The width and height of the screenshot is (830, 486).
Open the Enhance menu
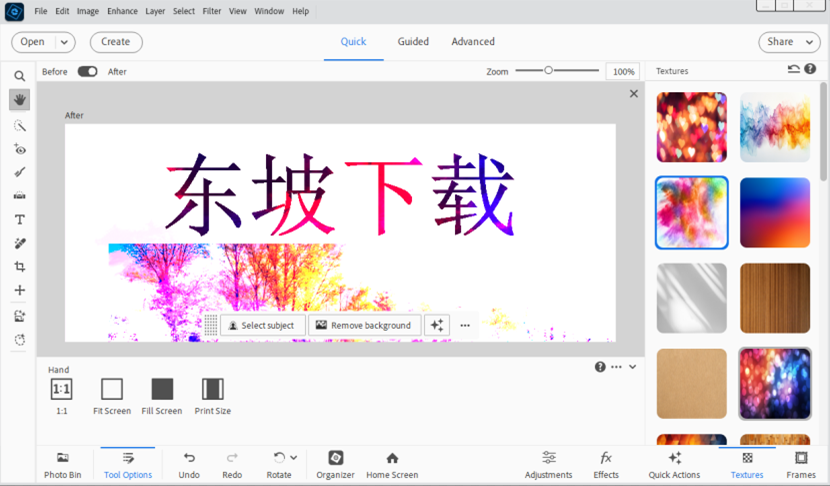coord(122,11)
